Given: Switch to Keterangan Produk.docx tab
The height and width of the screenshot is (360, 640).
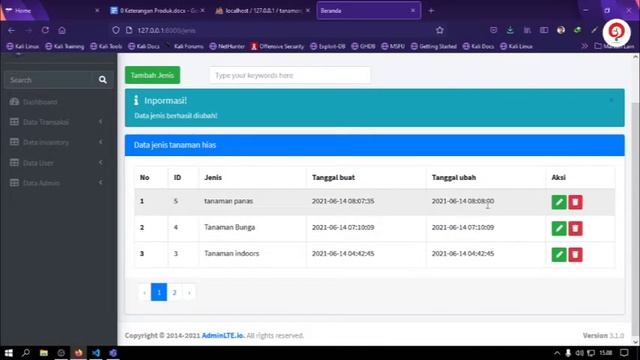Looking at the screenshot, I should click(157, 11).
